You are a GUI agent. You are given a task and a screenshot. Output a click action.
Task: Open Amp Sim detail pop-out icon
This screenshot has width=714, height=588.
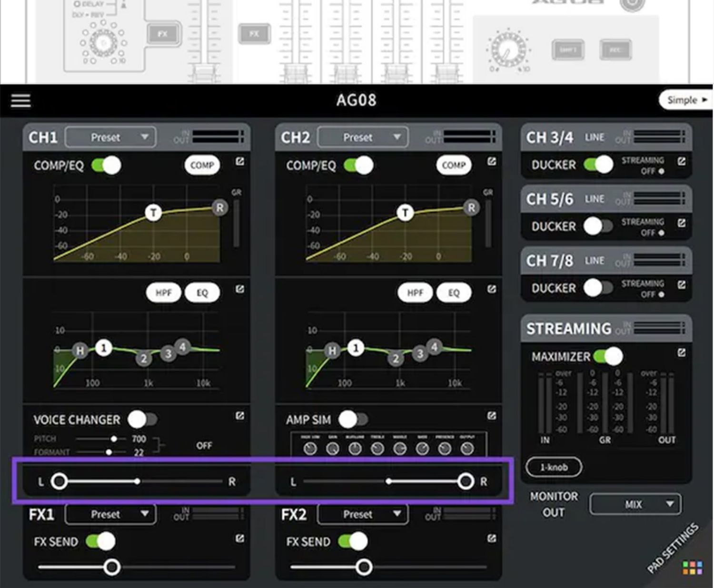pos(492,416)
